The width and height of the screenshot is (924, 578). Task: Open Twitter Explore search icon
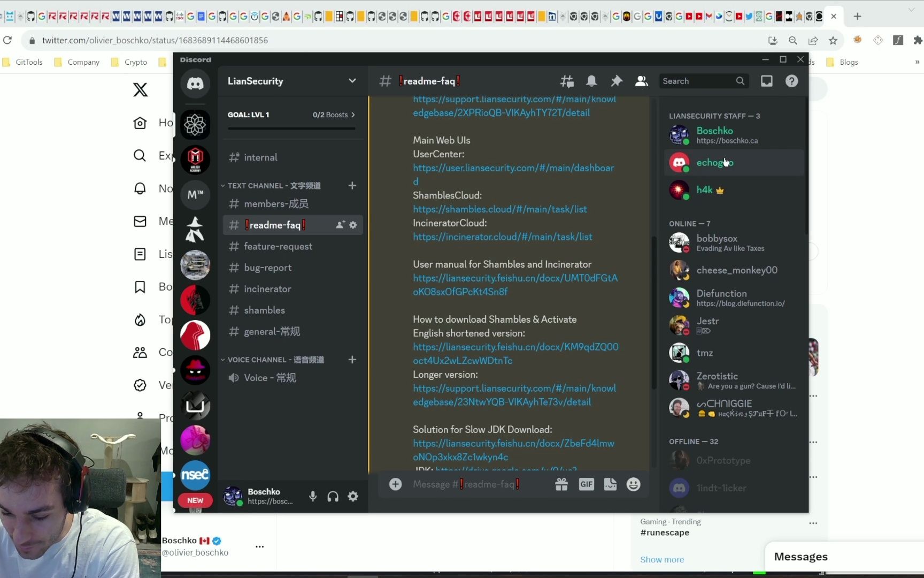[x=140, y=156]
